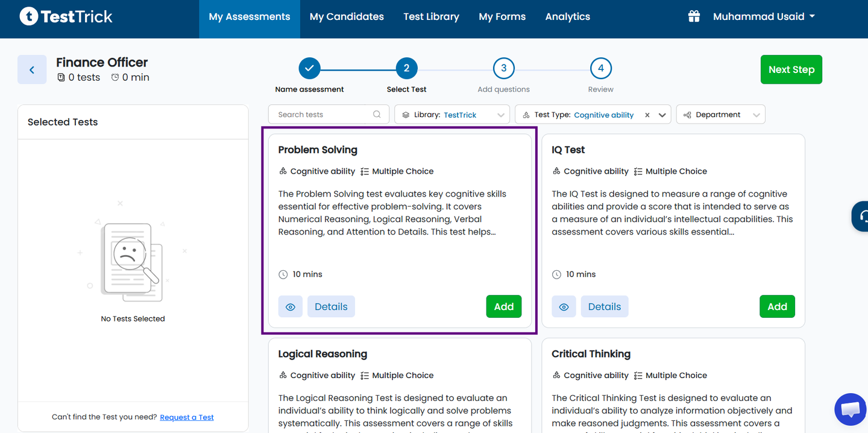Jump to step 3 Add questions

[503, 69]
